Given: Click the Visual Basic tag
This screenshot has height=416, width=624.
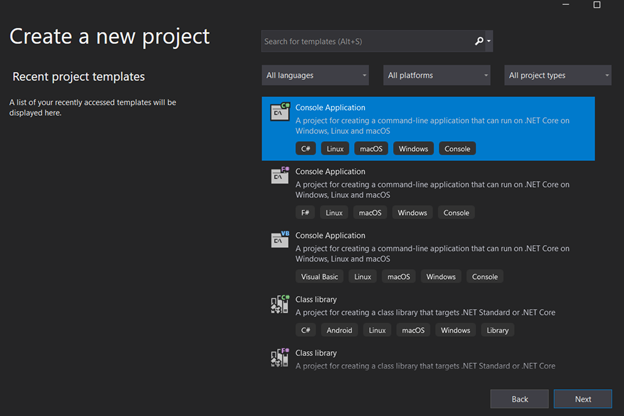Looking at the screenshot, I should click(x=320, y=277).
